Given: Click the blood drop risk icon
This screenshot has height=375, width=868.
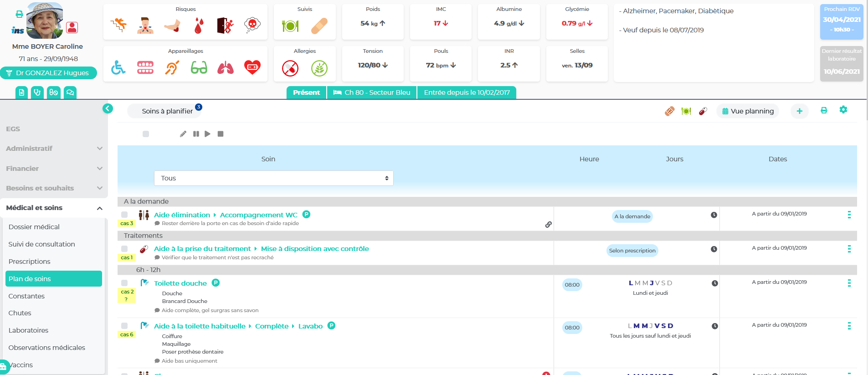Looking at the screenshot, I should (198, 26).
